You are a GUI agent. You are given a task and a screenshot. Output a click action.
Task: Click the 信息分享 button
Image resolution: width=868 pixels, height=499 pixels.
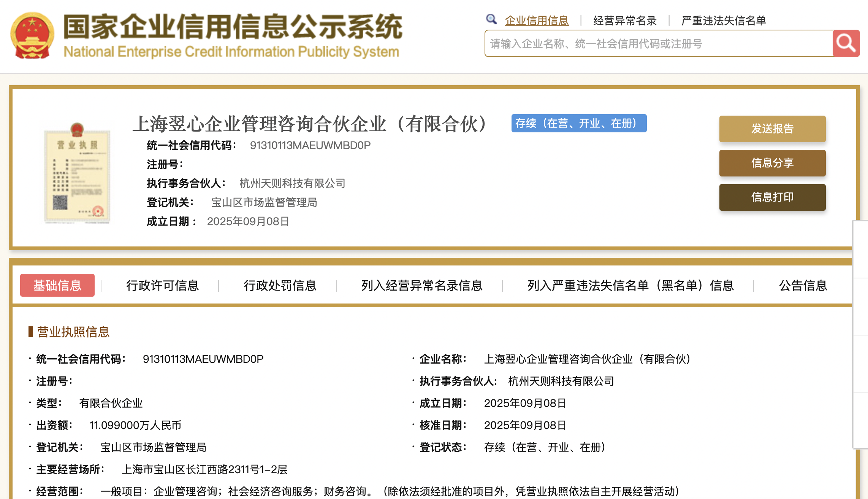(x=772, y=163)
